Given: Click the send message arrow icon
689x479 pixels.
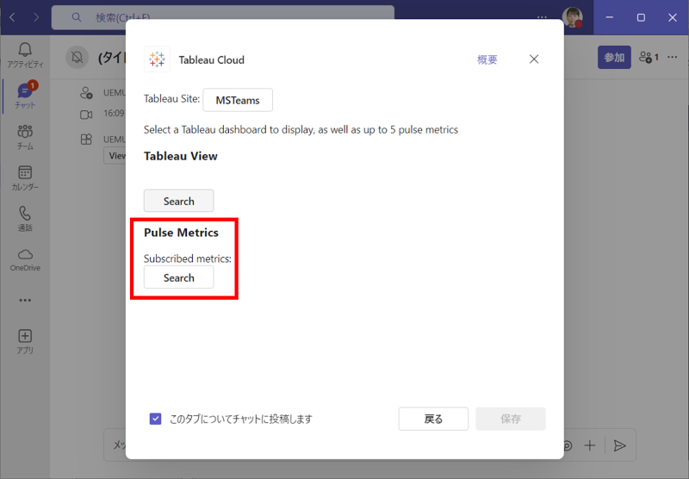Looking at the screenshot, I should click(x=620, y=446).
